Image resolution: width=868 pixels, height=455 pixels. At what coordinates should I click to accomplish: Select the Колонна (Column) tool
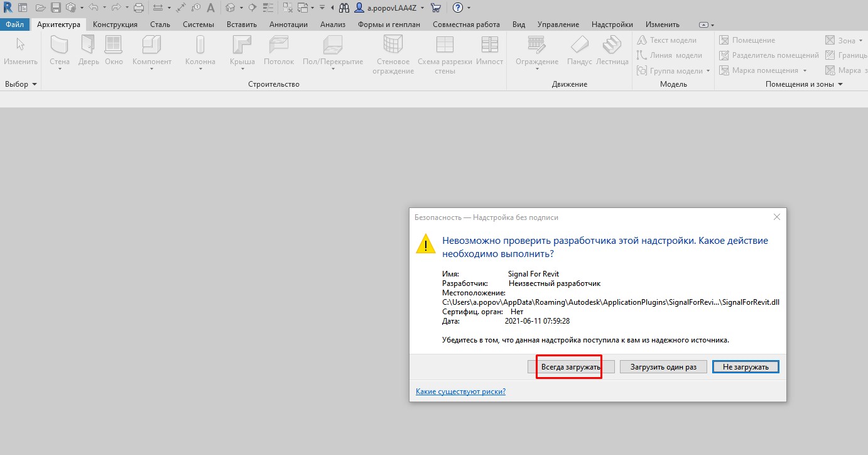pyautogui.click(x=200, y=52)
